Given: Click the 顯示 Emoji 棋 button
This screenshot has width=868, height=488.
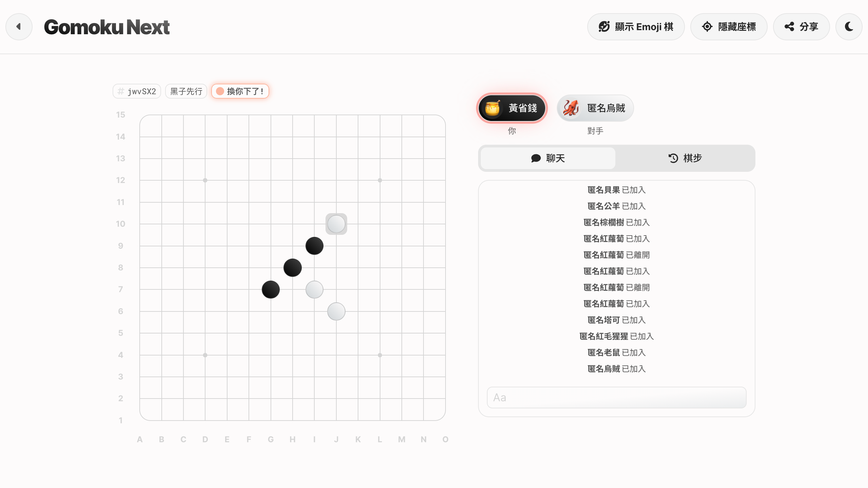Looking at the screenshot, I should [x=636, y=27].
